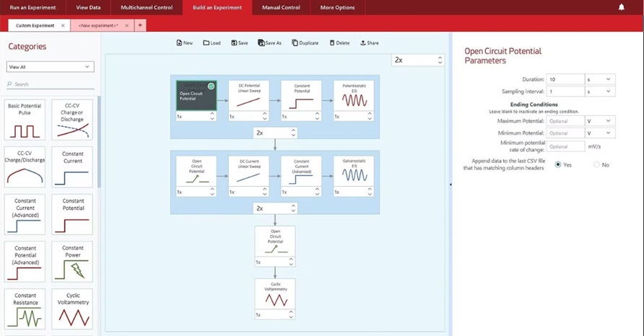
Task: Open Multichannel Control tab
Action: (x=147, y=7)
